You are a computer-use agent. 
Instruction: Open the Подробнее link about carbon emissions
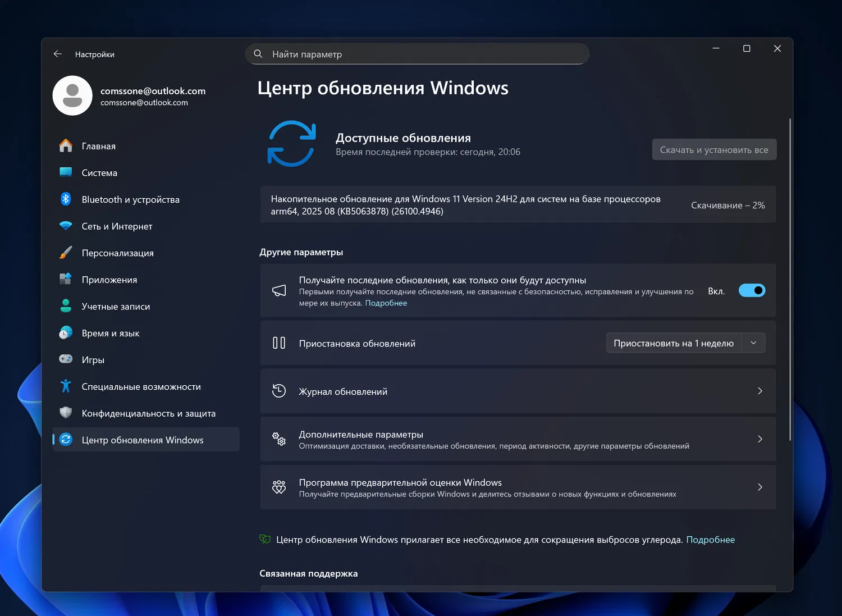(711, 540)
